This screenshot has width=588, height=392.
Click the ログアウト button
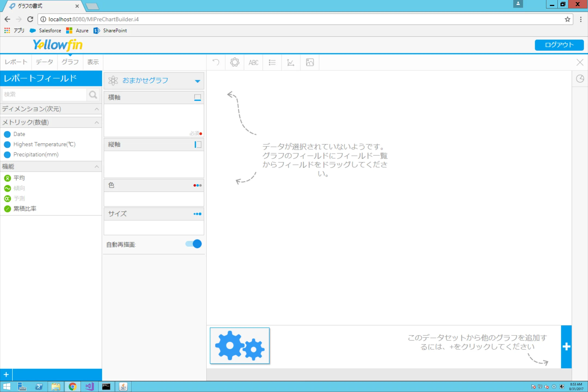559,45
